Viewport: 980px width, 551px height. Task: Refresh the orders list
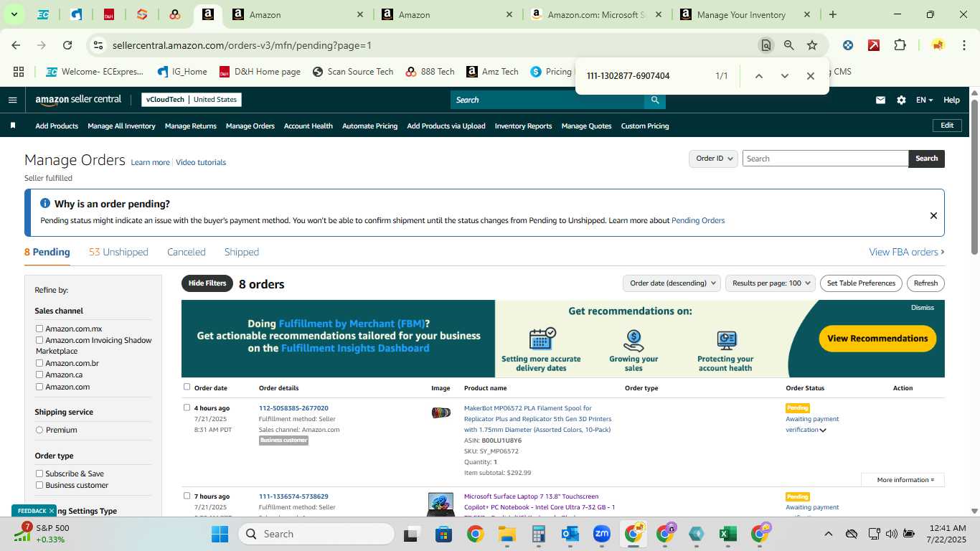click(925, 283)
